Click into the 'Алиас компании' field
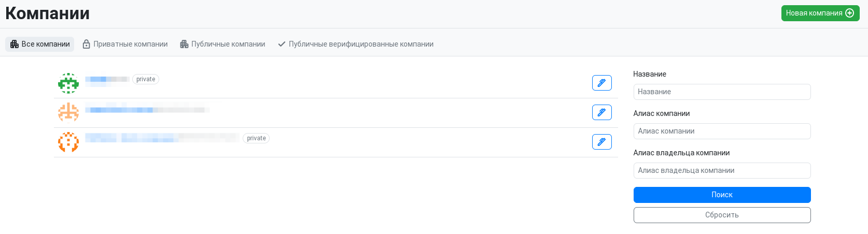 722,131
